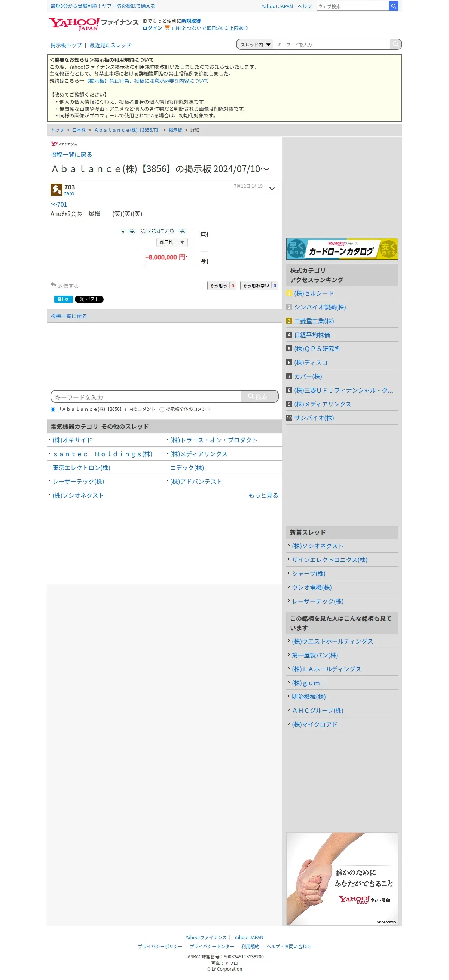Image resolution: width=449 pixels, height=980 pixels.
Task: Click 投稿一覧に戻る link below the post
Action: click(x=69, y=316)
